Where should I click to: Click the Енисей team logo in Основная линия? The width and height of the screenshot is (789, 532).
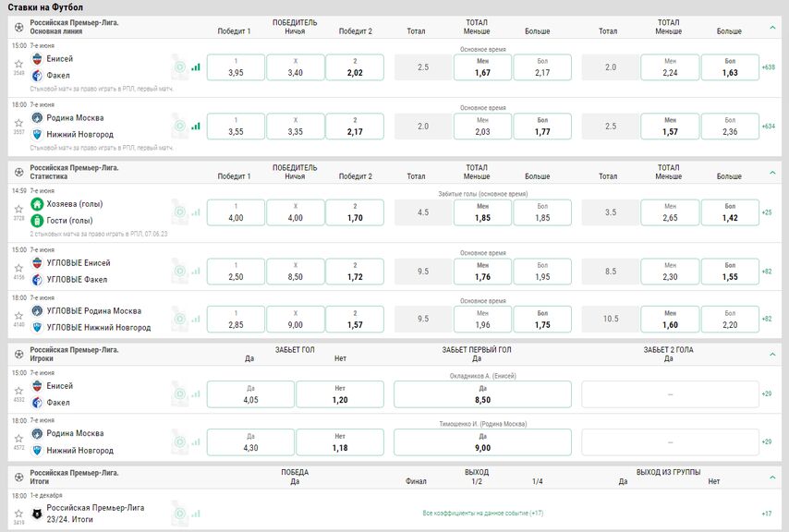(x=37, y=59)
